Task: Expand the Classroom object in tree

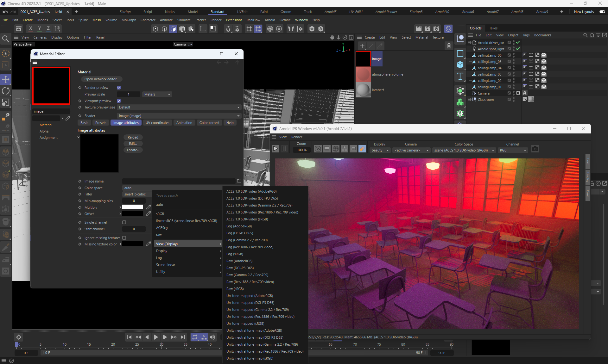Action: coord(469,100)
